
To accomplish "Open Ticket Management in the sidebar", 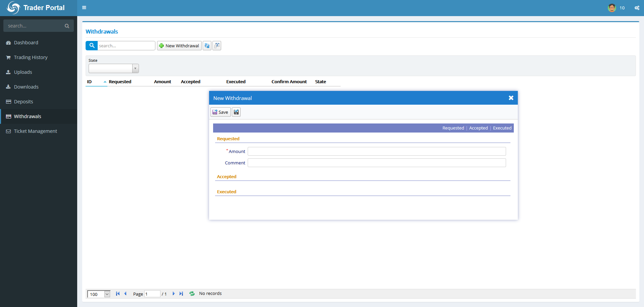I will tap(35, 131).
